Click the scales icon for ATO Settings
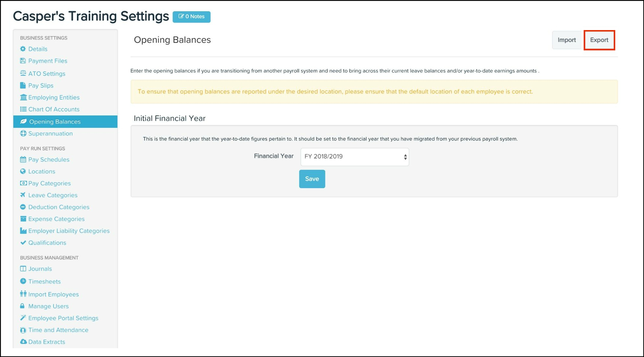 23,73
